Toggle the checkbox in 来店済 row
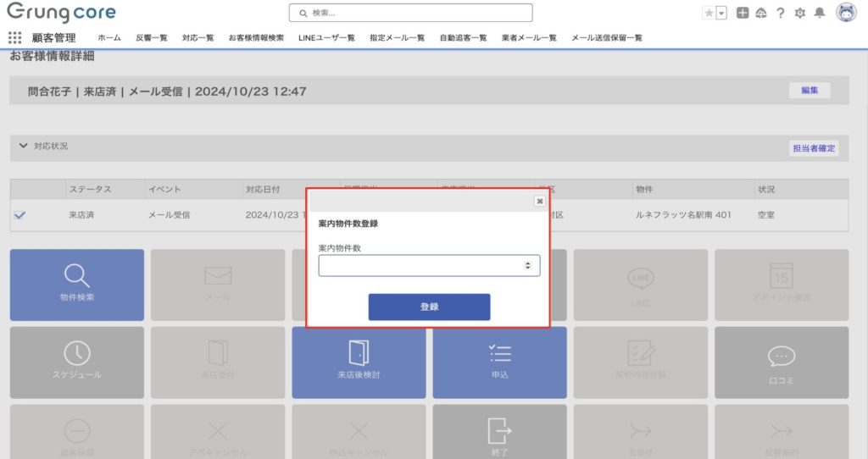868x459 pixels. 19,215
